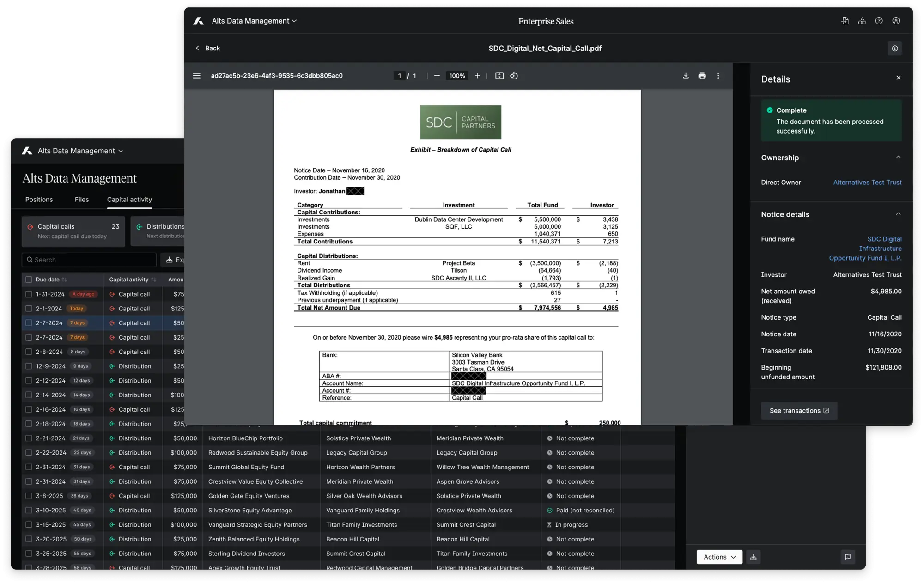
Task: Open Alts Data Management dropdown in back window
Action: (x=80, y=151)
